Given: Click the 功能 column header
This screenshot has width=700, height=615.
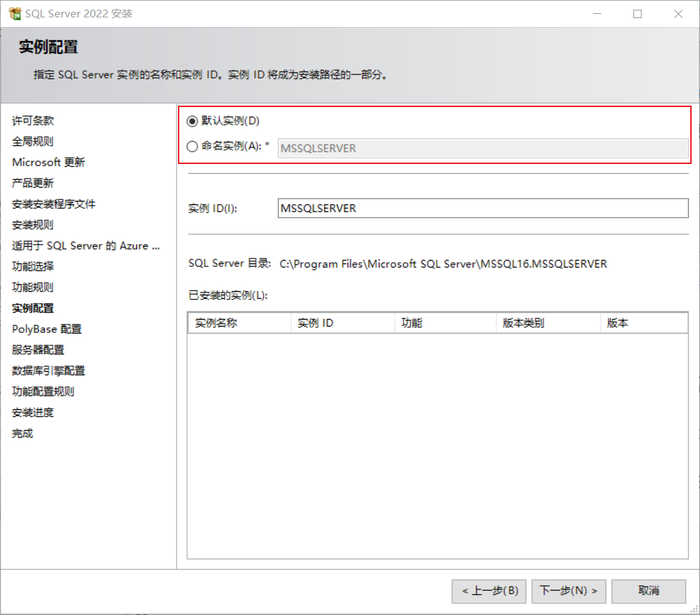Looking at the screenshot, I should tap(446, 323).
